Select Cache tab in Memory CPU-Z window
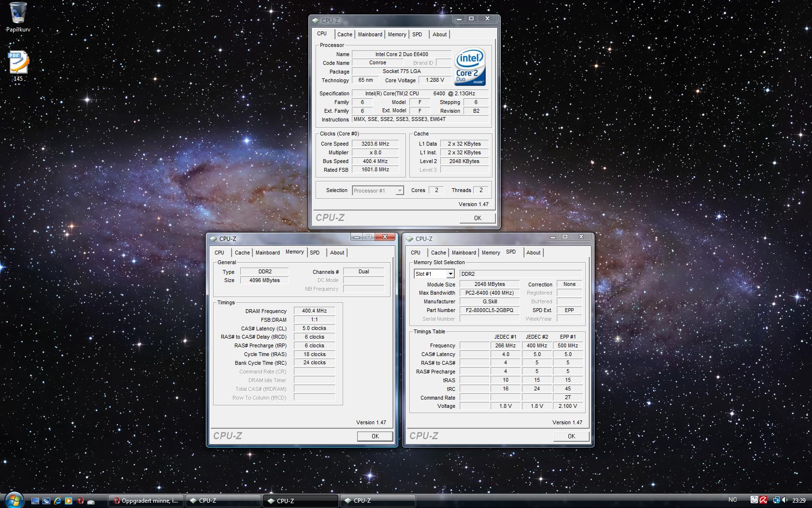 click(242, 253)
